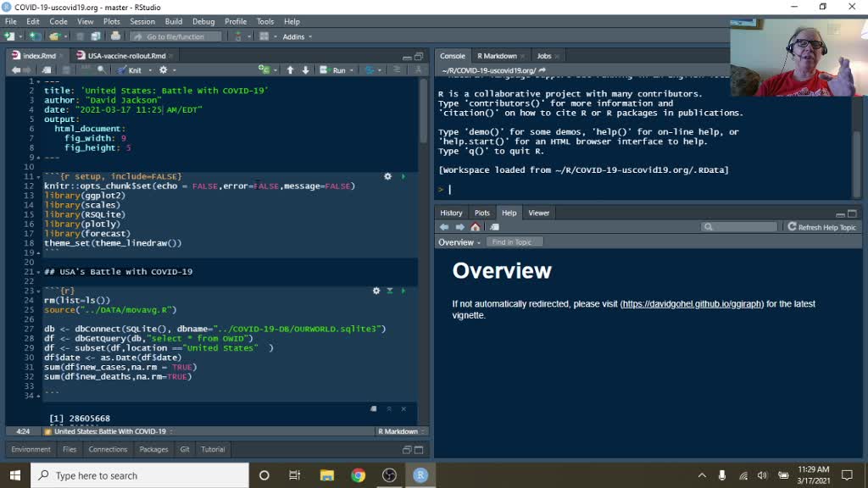Open the Packages tab
Viewport: 868px width, 488px height.
click(153, 449)
